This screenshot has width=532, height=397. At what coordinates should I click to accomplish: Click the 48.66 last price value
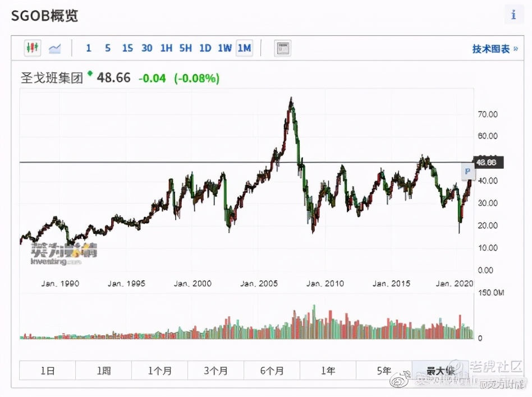pos(114,77)
